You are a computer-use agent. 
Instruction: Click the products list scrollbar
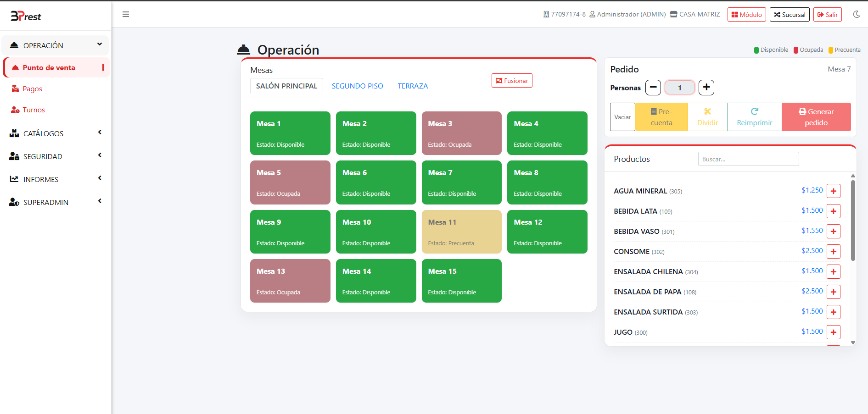[853, 220]
